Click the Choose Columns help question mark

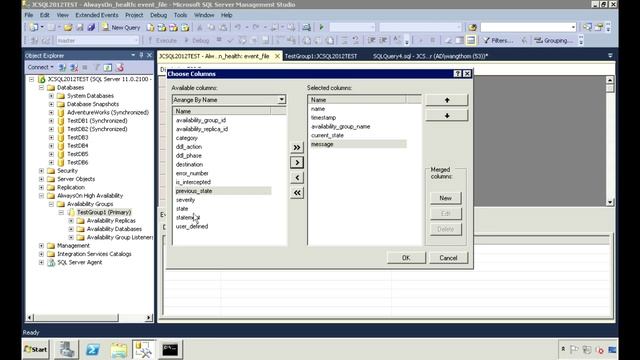pos(458,73)
